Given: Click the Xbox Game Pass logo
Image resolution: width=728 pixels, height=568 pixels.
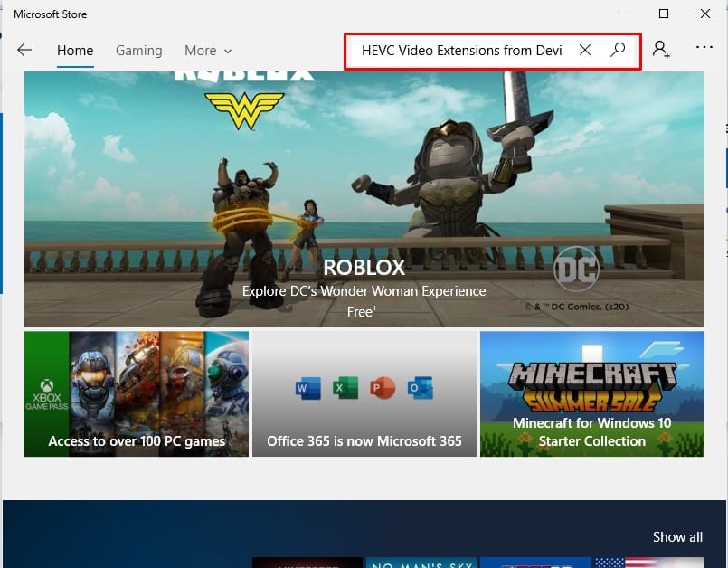Looking at the screenshot, I should [x=47, y=394].
